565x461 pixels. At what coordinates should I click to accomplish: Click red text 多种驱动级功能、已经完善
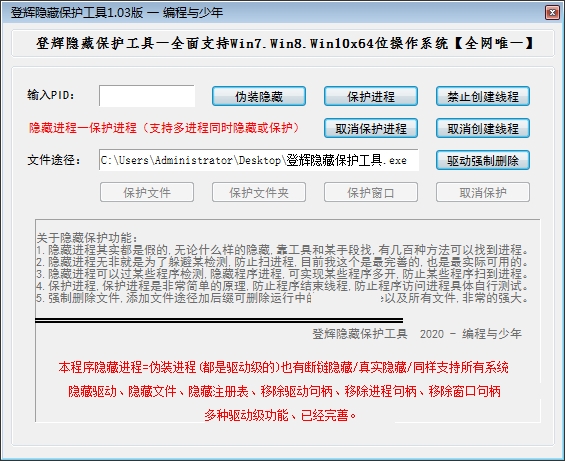(x=280, y=416)
